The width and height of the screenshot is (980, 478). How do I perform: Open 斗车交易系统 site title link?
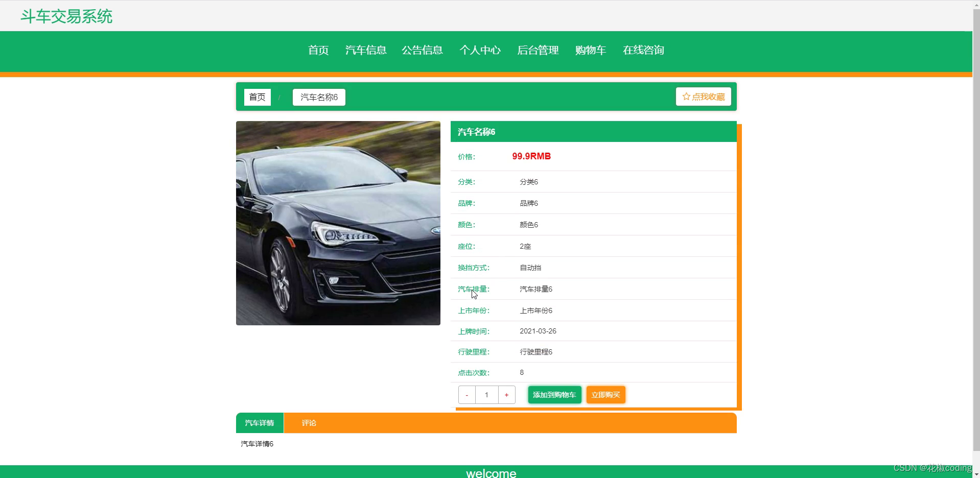(65, 16)
